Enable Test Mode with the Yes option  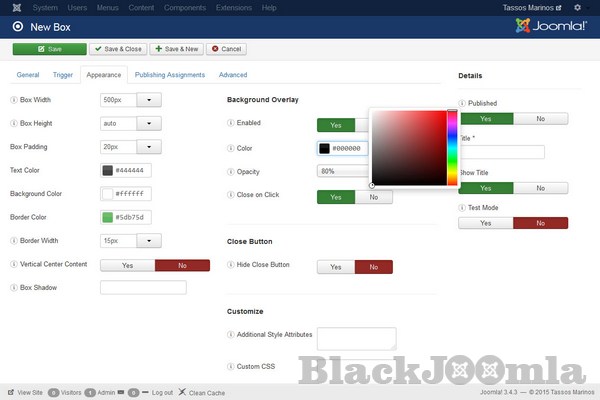point(486,223)
